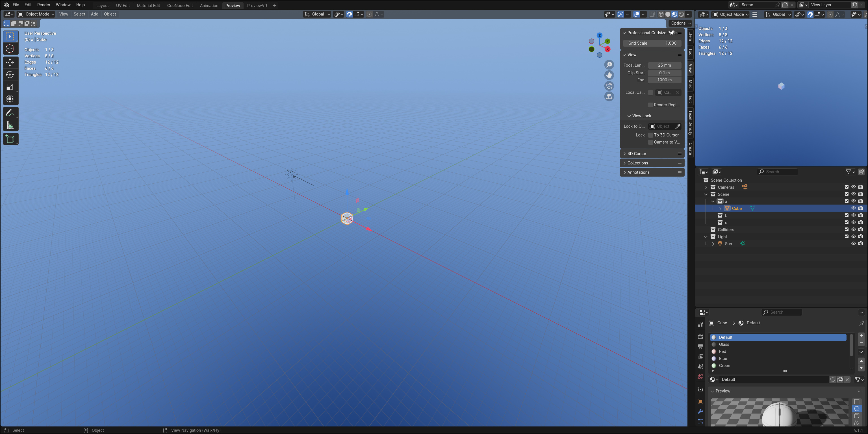Toggle camera view navigation icon

click(609, 86)
